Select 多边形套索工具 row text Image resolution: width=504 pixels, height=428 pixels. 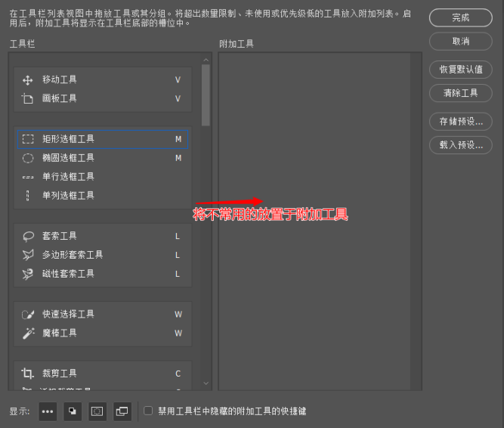73,255
